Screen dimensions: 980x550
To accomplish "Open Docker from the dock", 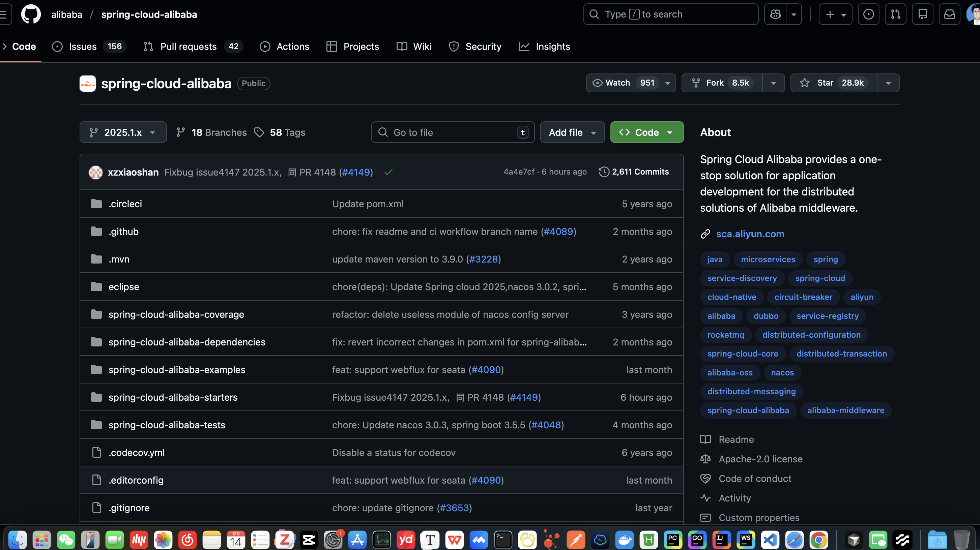I will point(624,539).
